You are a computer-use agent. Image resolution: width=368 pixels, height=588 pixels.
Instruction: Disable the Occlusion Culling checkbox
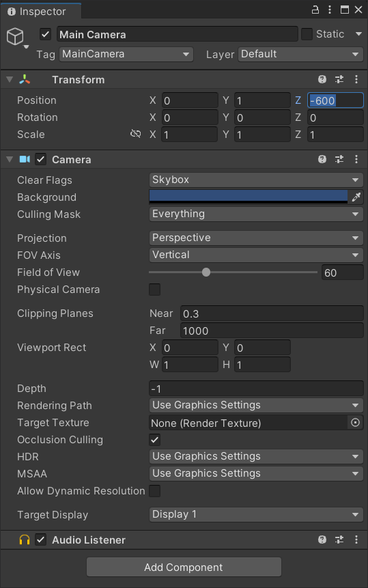154,440
